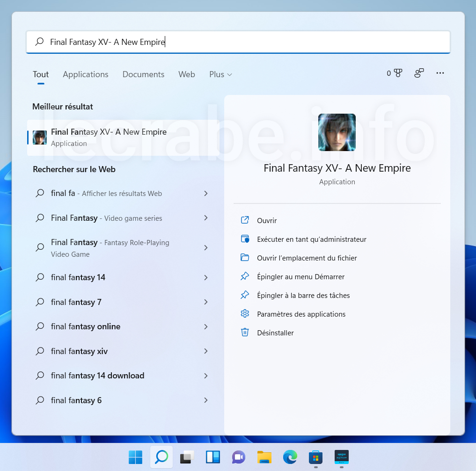Image resolution: width=476 pixels, height=471 pixels.
Task: Open Widgets from the taskbar
Action: click(213, 457)
